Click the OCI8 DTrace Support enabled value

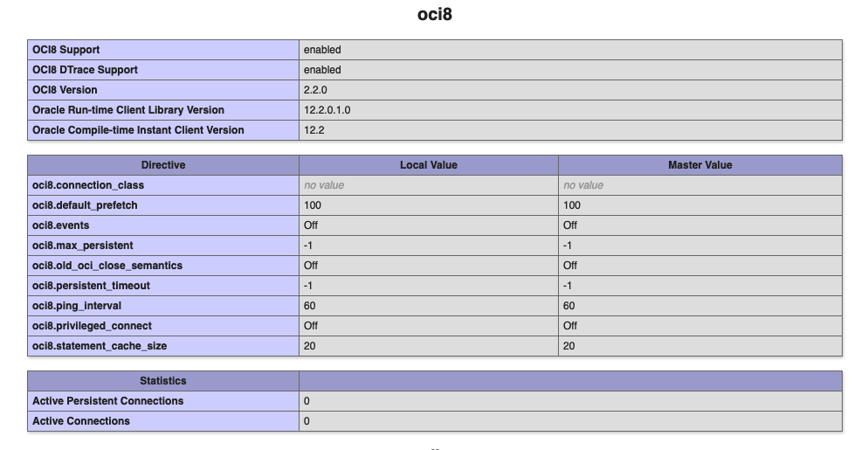click(322, 70)
